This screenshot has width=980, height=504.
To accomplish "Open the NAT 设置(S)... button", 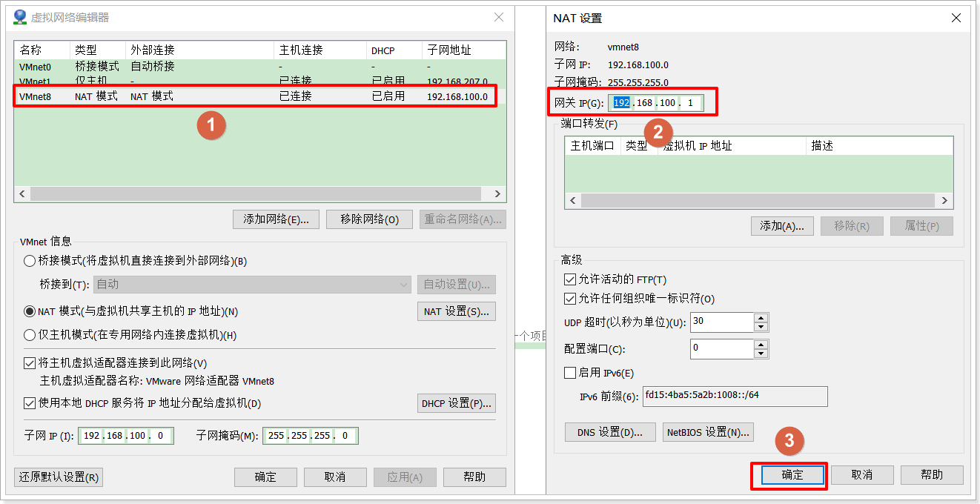I will coord(457,311).
